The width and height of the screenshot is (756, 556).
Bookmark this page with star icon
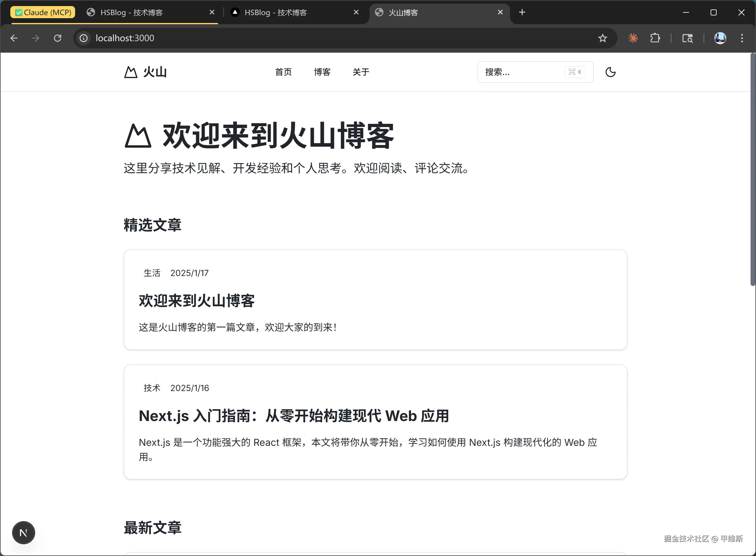[x=602, y=38]
